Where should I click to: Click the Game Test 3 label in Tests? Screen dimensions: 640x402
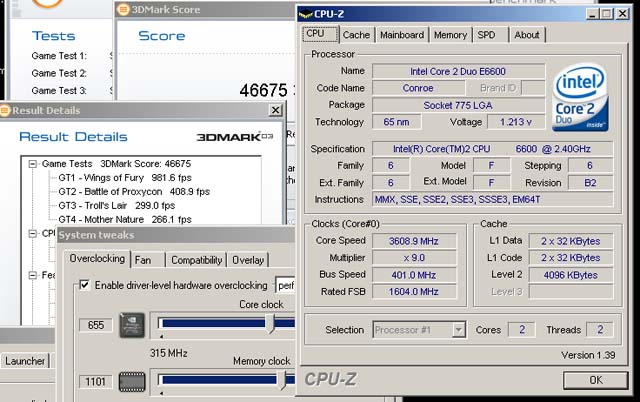tap(59, 91)
